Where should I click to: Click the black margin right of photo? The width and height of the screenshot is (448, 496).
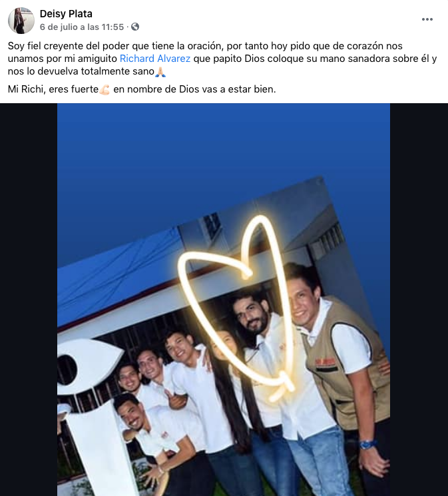[x=419, y=300]
